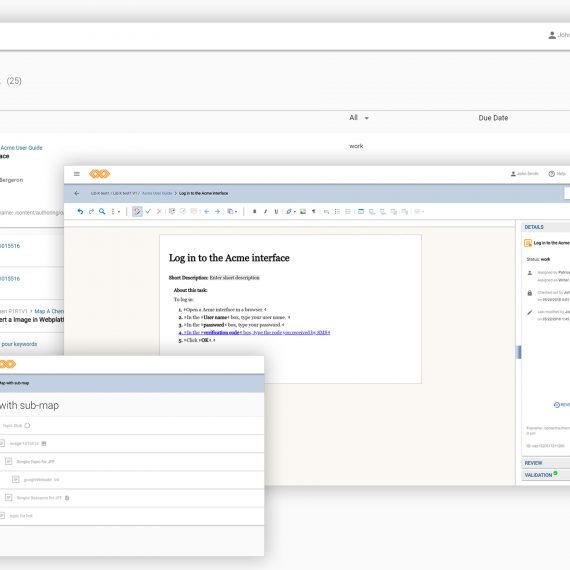This screenshot has width=570, height=570.
Task: Click the pilcrow paragraph marks icon
Action: tap(314, 212)
